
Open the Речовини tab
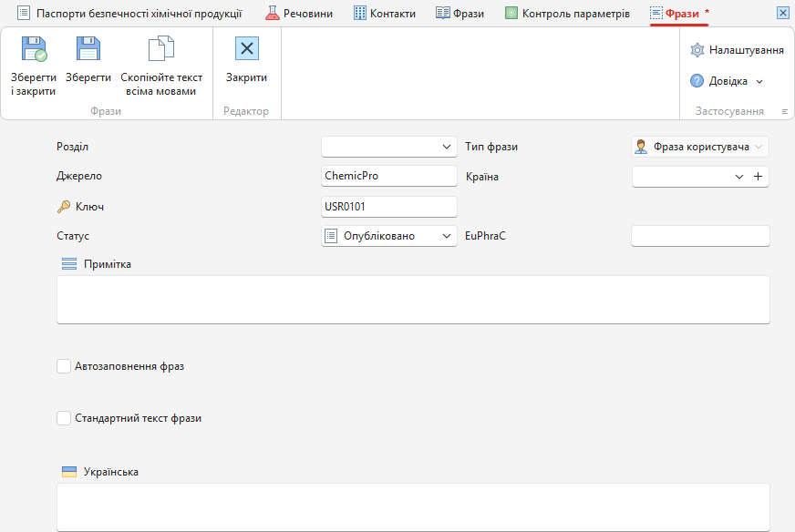tap(299, 13)
